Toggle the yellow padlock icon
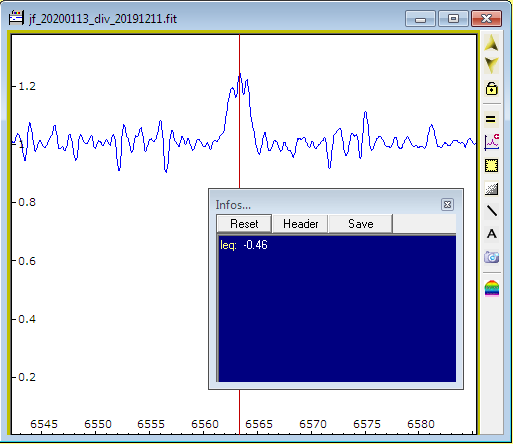The image size is (513, 444). (x=491, y=88)
